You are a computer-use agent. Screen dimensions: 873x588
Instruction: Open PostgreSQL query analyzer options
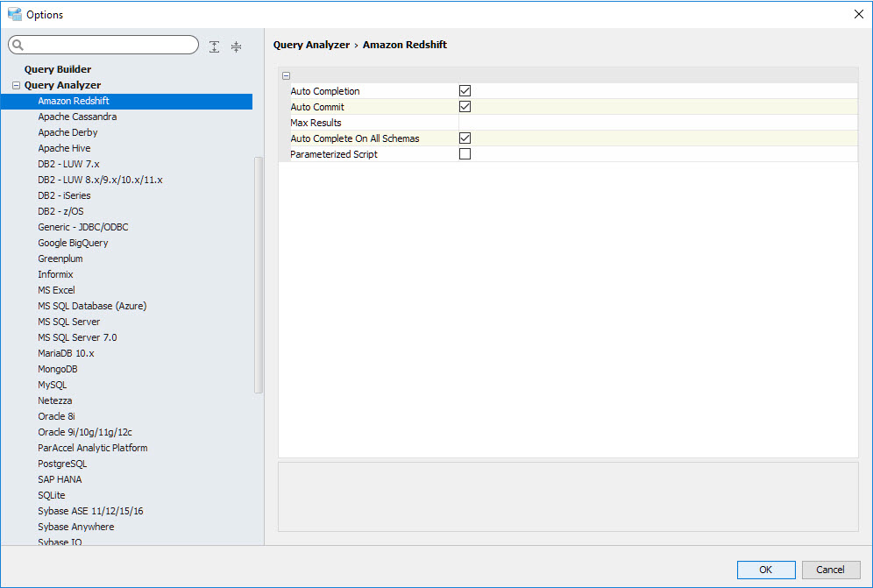click(x=62, y=464)
